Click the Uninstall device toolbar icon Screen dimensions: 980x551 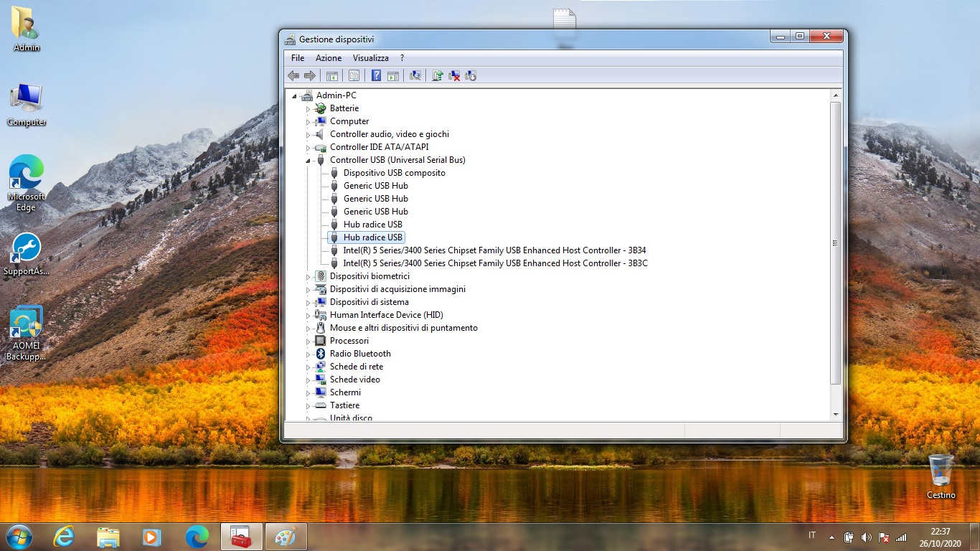tap(454, 75)
